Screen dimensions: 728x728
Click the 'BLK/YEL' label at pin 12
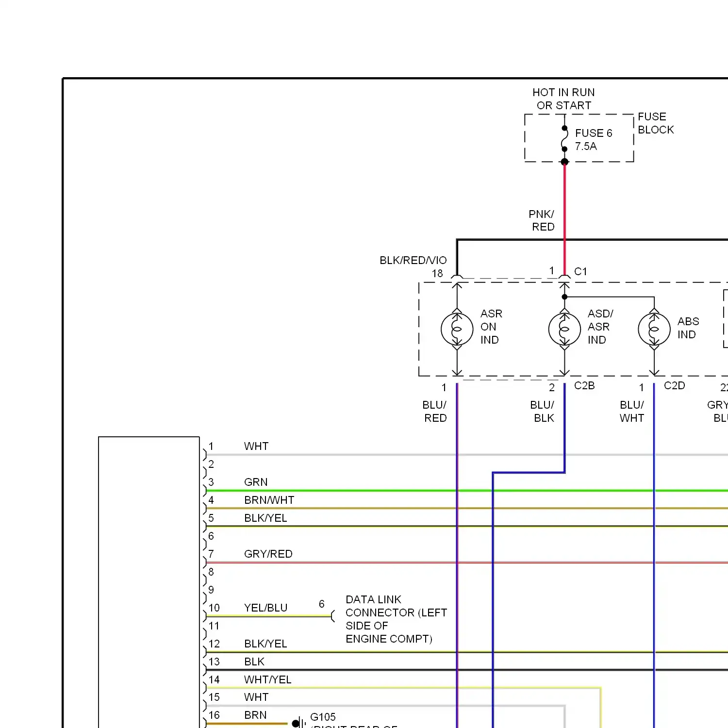(x=265, y=644)
